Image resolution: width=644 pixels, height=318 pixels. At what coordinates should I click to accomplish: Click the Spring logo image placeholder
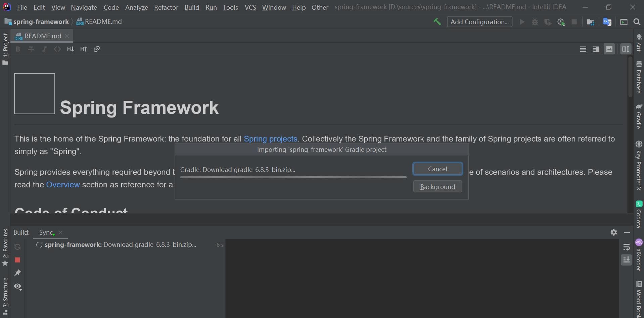pyautogui.click(x=35, y=94)
